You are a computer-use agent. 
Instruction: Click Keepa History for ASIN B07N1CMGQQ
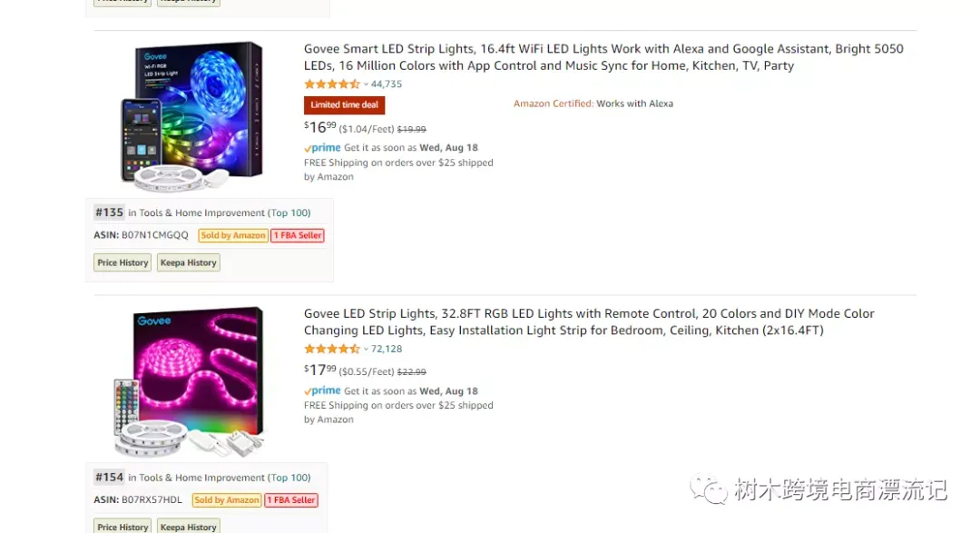pos(188,262)
